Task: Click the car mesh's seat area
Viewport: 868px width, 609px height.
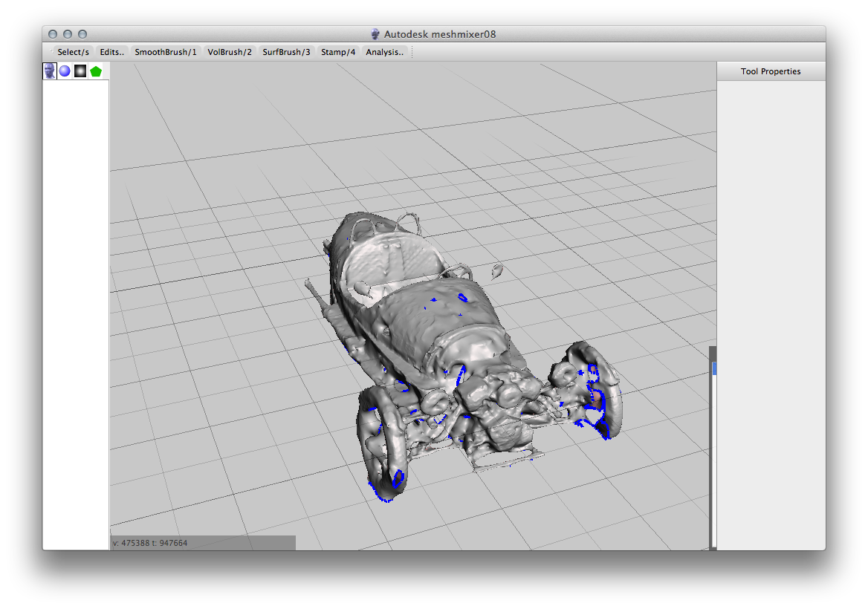Action: (x=394, y=261)
